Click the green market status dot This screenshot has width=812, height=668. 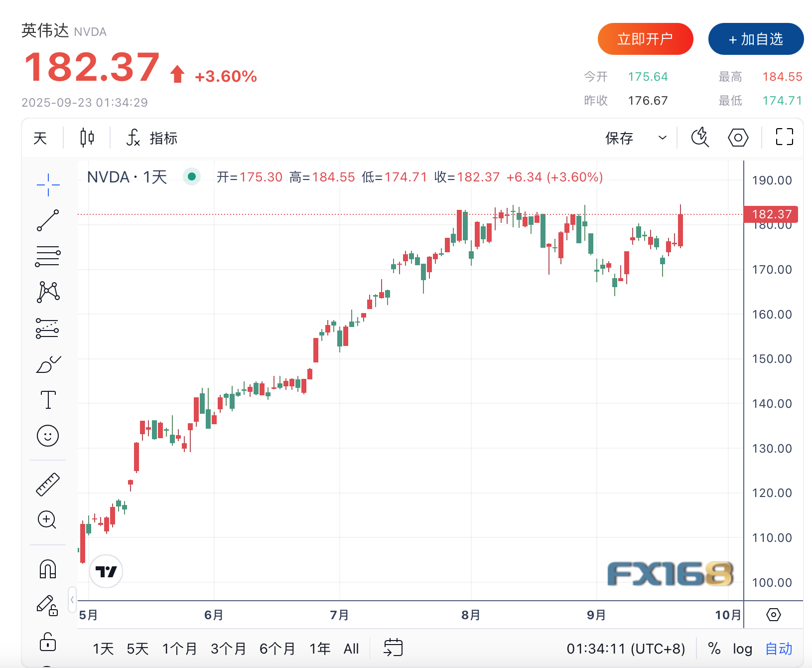coord(192,176)
